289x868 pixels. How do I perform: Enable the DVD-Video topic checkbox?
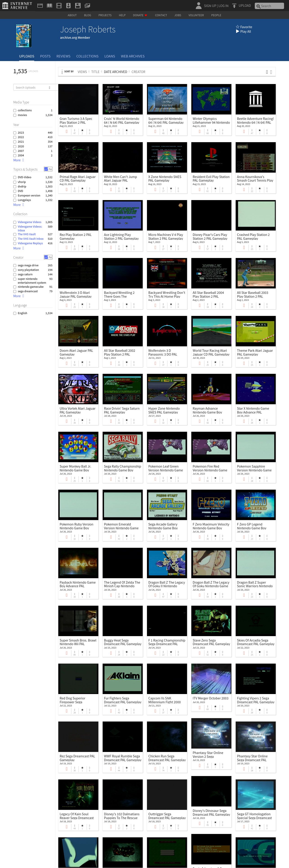tap(15, 177)
